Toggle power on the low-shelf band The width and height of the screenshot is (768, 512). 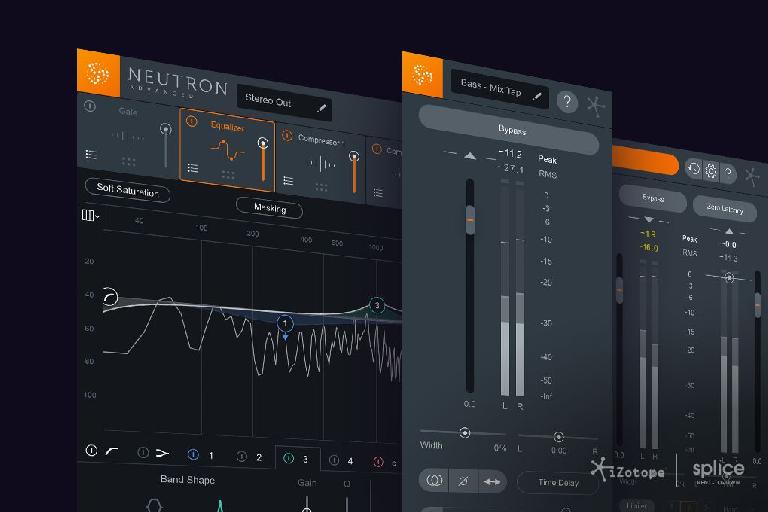pyautogui.click(x=143, y=452)
